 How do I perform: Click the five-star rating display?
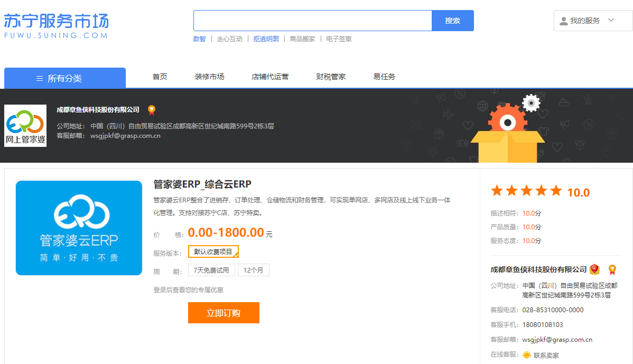pyautogui.click(x=526, y=191)
